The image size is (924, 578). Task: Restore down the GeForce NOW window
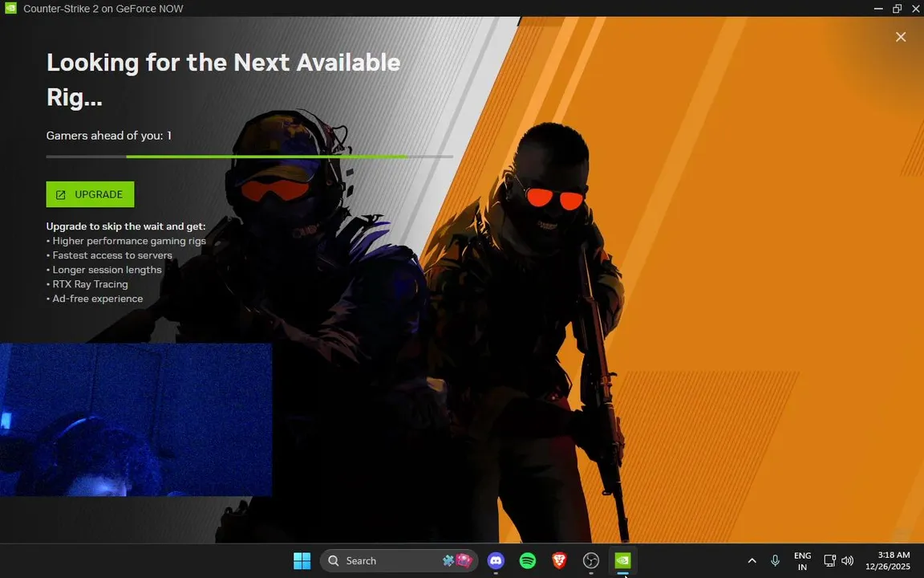tap(897, 8)
